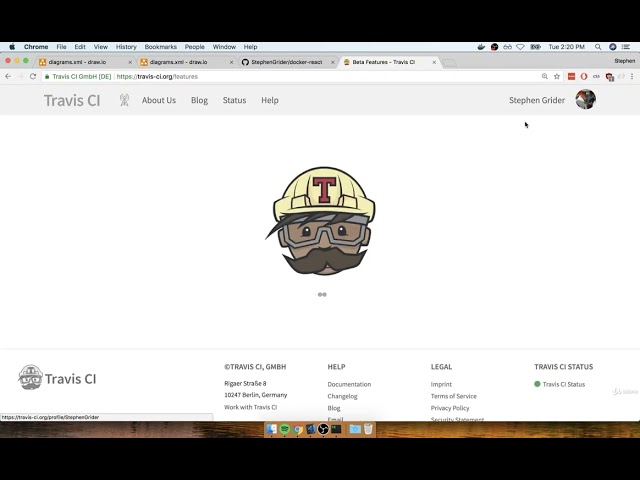Screen dimensions: 640x480
Task: Click the Docker whale menu bar icon
Action: (x=481, y=47)
